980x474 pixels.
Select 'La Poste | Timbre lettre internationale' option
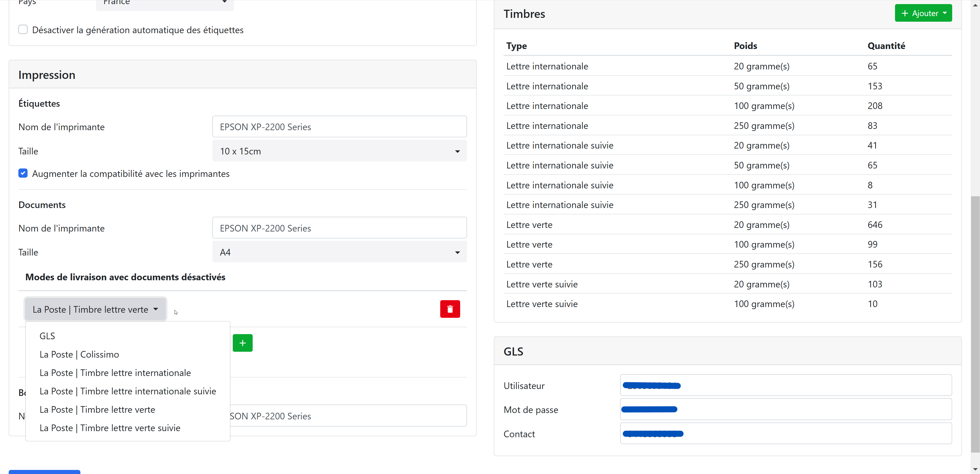point(115,373)
